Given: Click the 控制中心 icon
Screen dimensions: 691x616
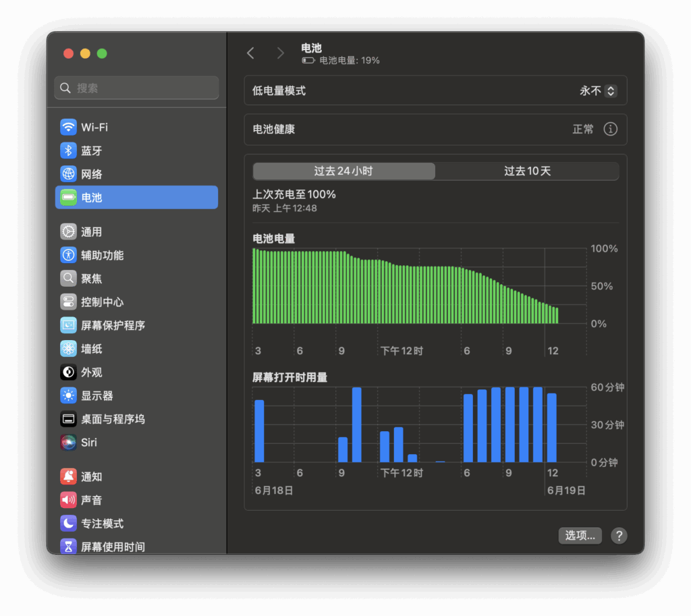Looking at the screenshot, I should (x=68, y=302).
